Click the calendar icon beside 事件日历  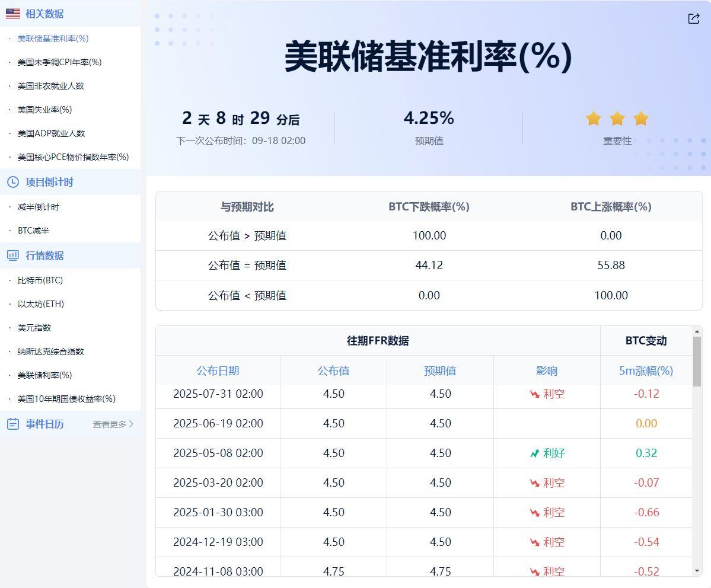tap(13, 424)
